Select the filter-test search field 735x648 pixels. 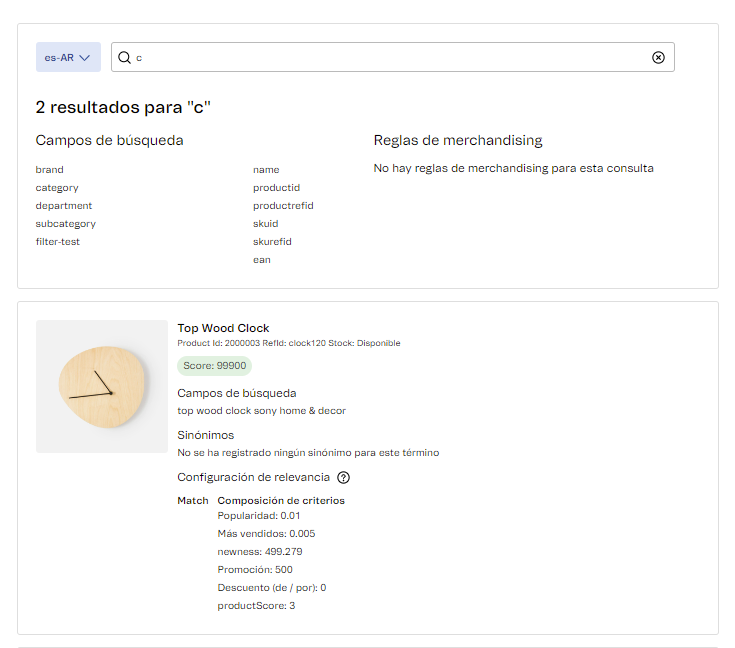(x=58, y=242)
